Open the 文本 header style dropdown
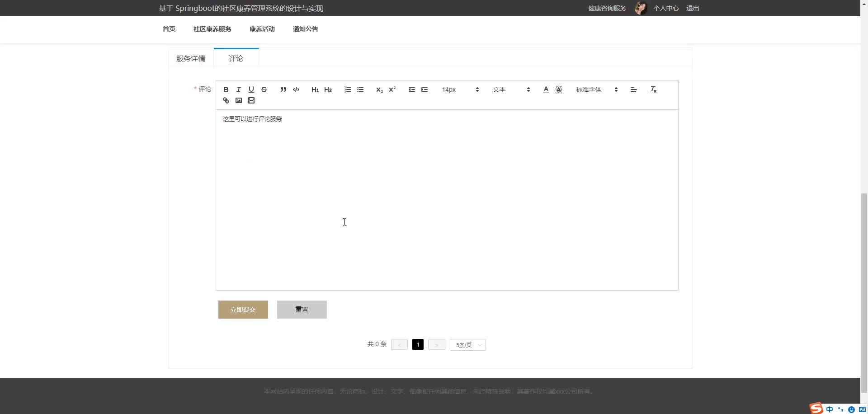 tap(511, 89)
